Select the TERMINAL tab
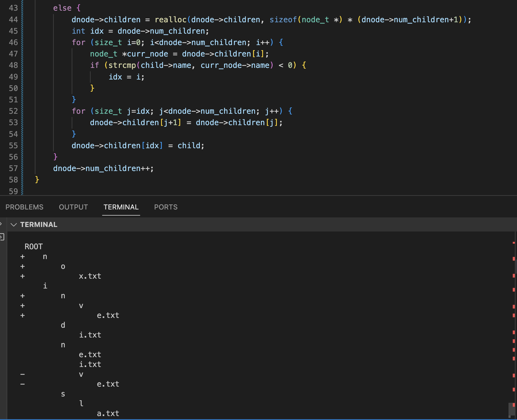 [121, 207]
